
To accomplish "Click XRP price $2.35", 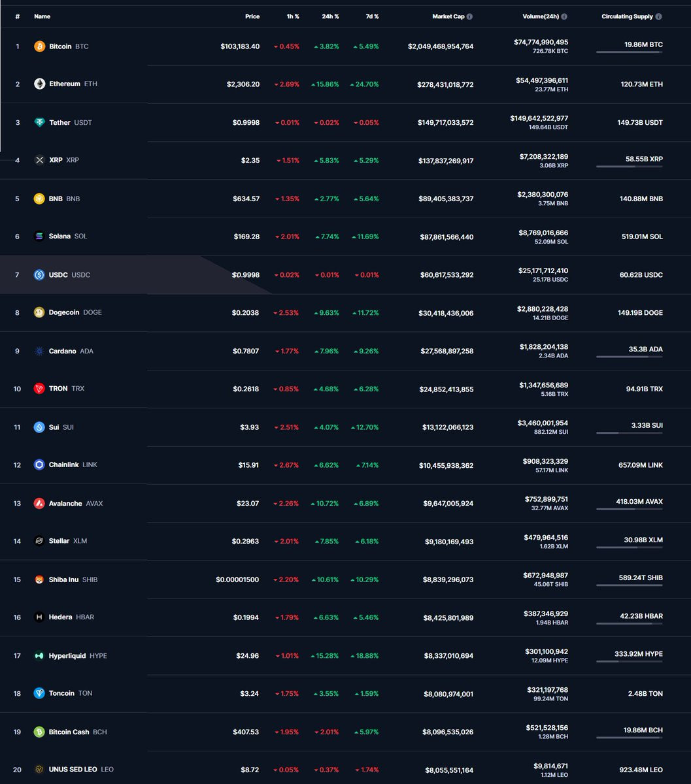I will [250, 160].
